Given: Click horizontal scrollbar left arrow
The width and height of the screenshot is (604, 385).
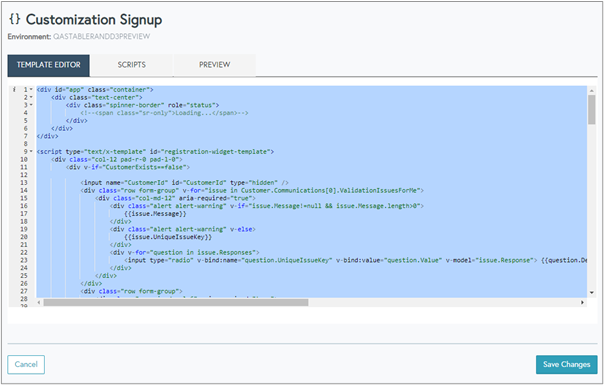Looking at the screenshot, I should coord(39,303).
